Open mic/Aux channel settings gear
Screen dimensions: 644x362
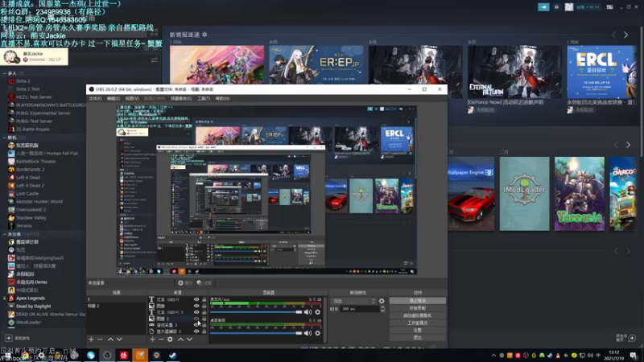[317, 312]
